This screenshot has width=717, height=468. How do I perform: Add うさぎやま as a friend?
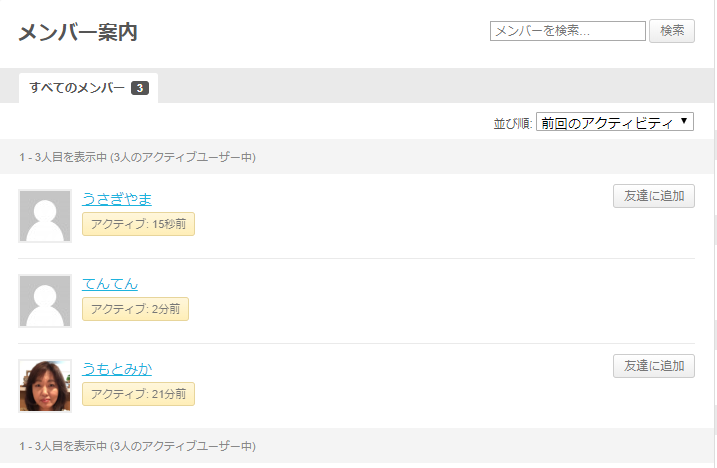tap(653, 196)
